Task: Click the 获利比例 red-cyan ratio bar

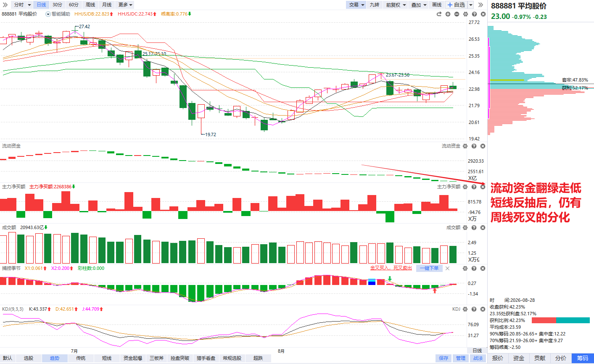Action: coord(561,320)
